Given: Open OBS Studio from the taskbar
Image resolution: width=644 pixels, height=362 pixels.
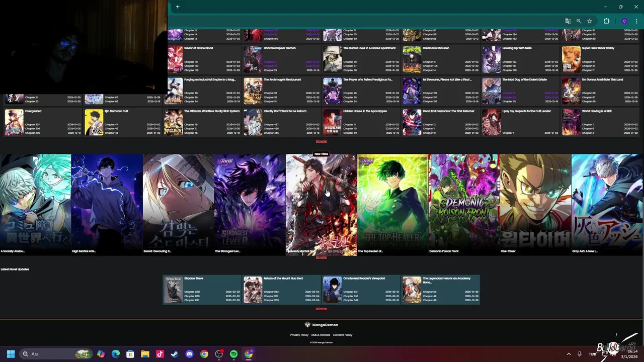Looking at the screenshot, I should [x=219, y=354].
